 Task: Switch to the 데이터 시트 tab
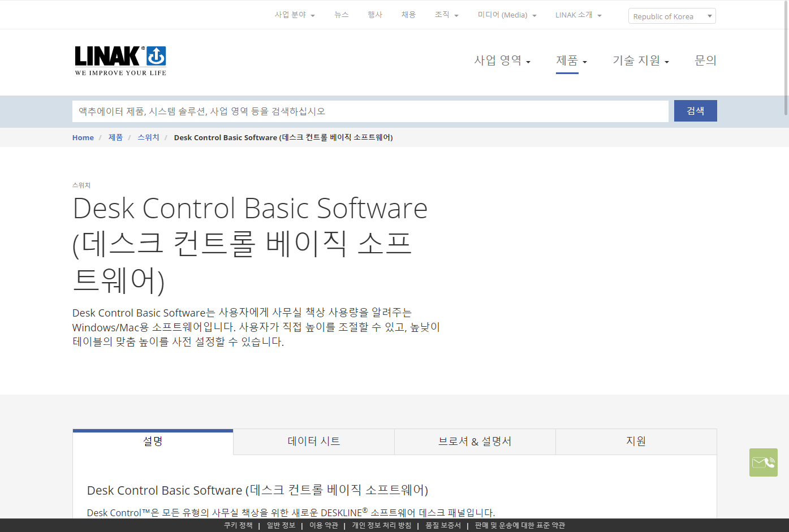coord(314,442)
